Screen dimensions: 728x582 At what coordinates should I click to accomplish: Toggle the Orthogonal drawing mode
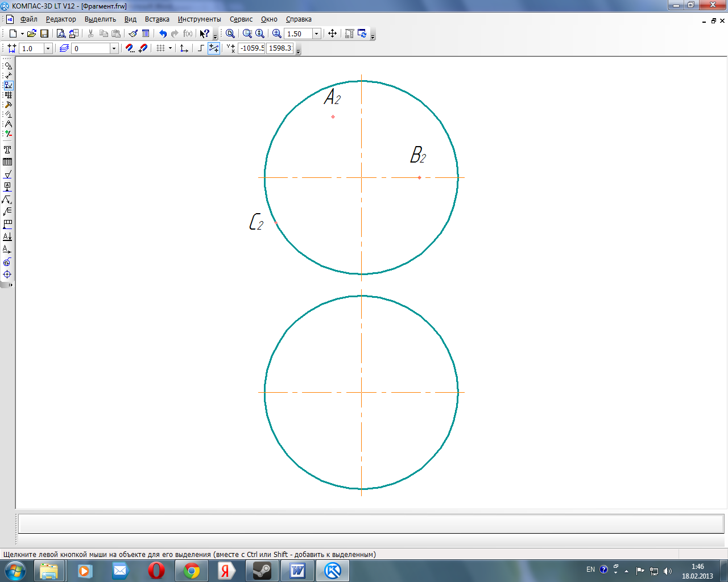point(201,48)
